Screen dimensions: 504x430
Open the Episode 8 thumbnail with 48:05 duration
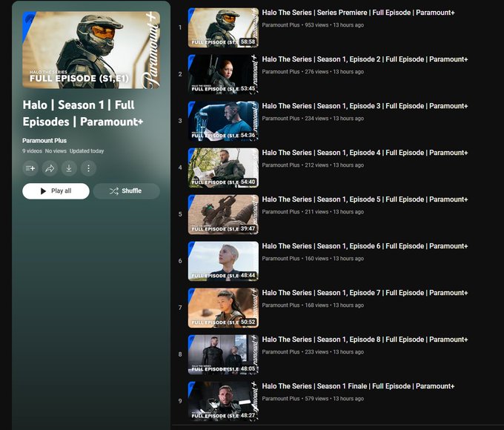(223, 354)
